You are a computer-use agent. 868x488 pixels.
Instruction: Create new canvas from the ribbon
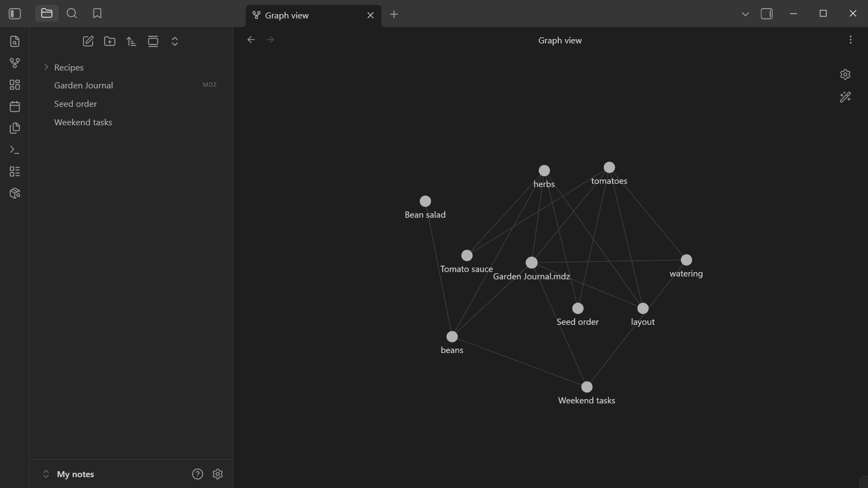coord(15,85)
